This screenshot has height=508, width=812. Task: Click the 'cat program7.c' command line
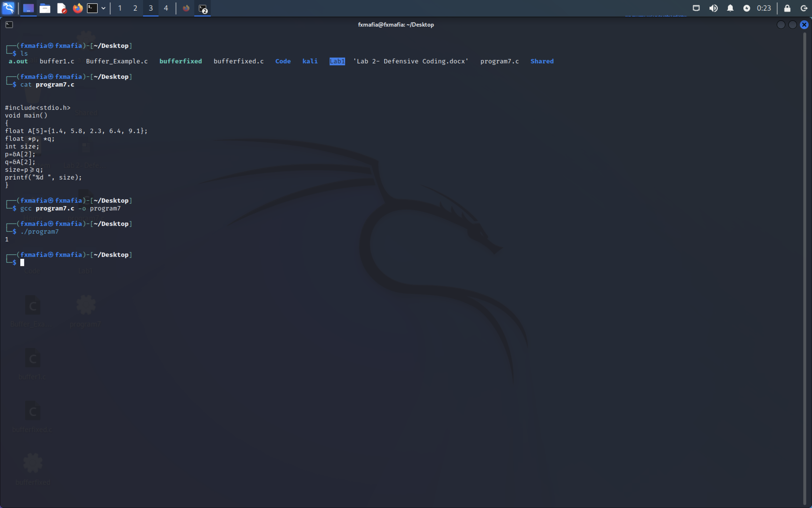coord(47,84)
